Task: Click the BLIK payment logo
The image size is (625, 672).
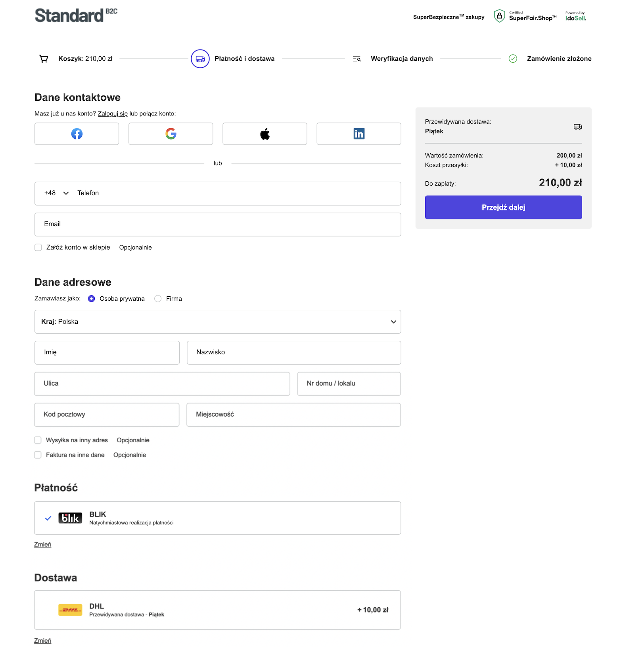Action: [70, 518]
